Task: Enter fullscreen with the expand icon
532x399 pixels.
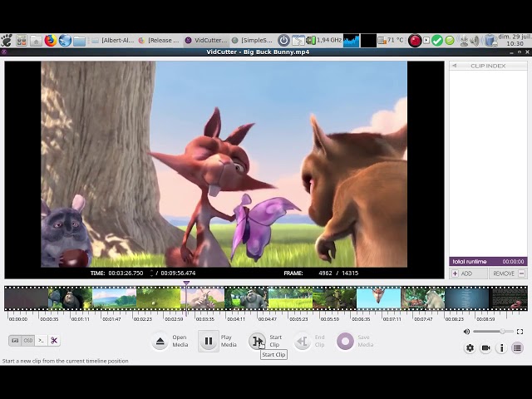Action: tap(520, 332)
